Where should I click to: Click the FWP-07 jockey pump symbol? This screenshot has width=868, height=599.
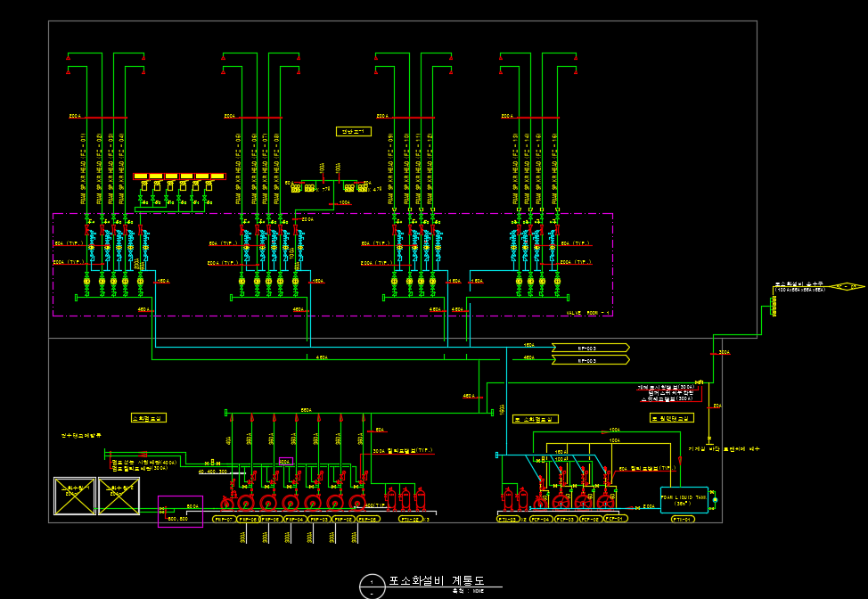226,504
